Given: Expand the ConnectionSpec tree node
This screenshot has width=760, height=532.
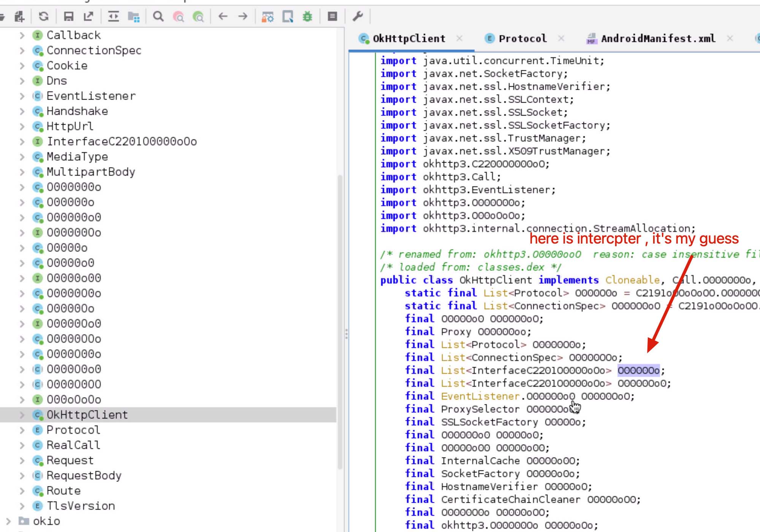Looking at the screenshot, I should point(22,51).
